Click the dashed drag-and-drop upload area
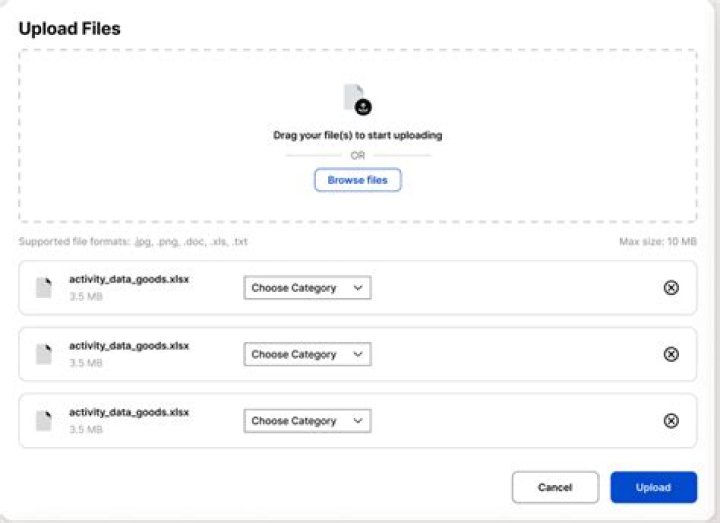This screenshot has height=523, width=720. tap(358, 136)
